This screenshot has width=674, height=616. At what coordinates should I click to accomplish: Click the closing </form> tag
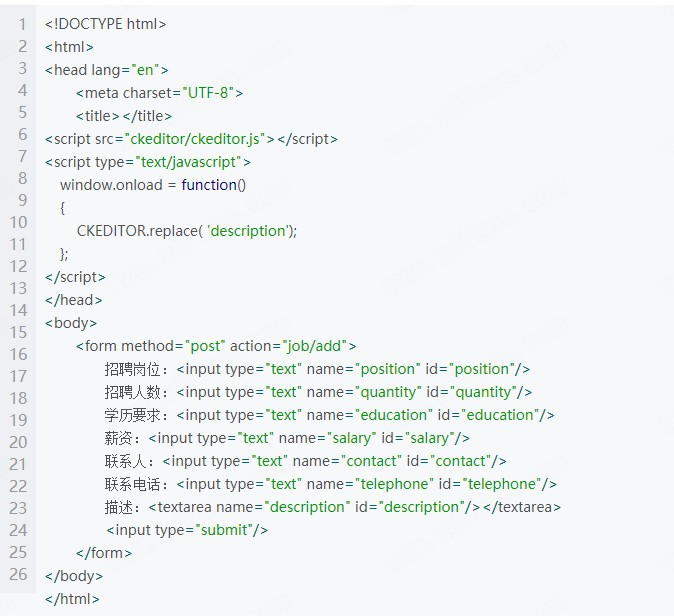coord(104,553)
